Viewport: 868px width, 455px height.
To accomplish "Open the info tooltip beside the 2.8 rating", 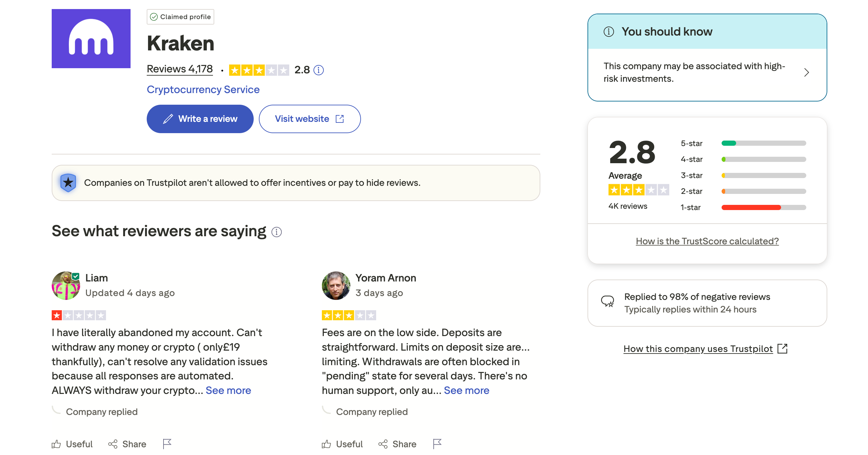I will 319,70.
